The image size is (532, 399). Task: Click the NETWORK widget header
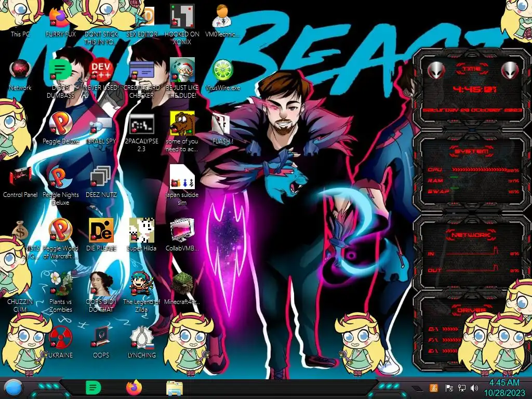471,235
